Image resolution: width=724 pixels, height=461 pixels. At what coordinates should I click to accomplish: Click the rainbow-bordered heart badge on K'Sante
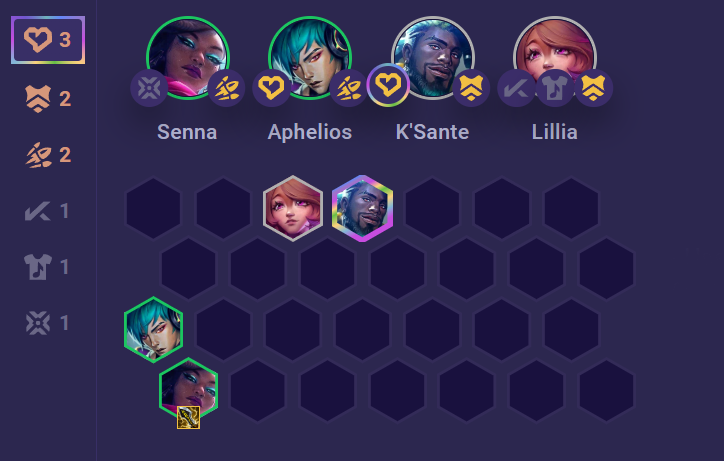[x=388, y=85]
